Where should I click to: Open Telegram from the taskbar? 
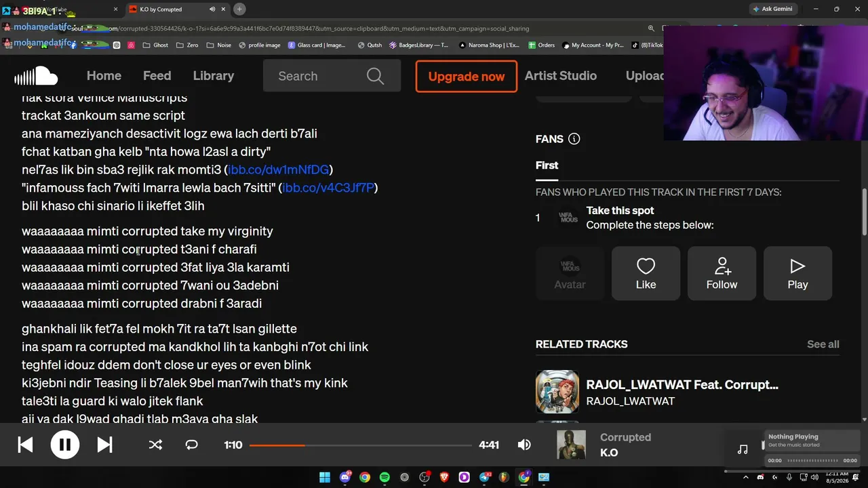click(484, 477)
